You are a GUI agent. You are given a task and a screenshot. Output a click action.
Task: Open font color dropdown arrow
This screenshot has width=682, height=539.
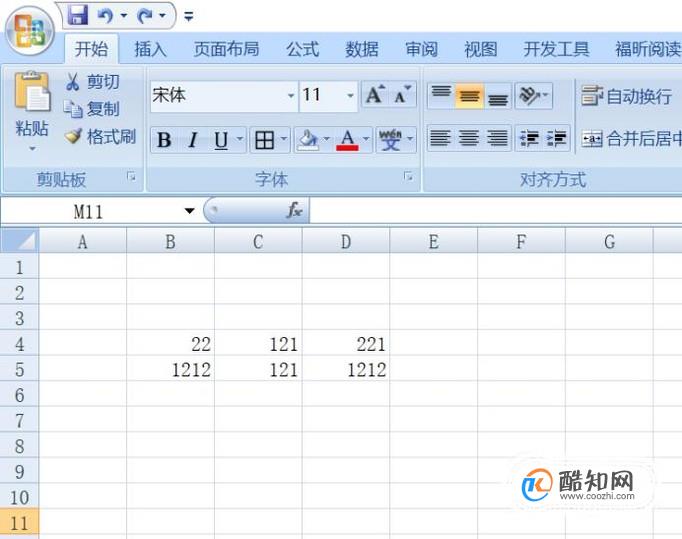(366, 139)
